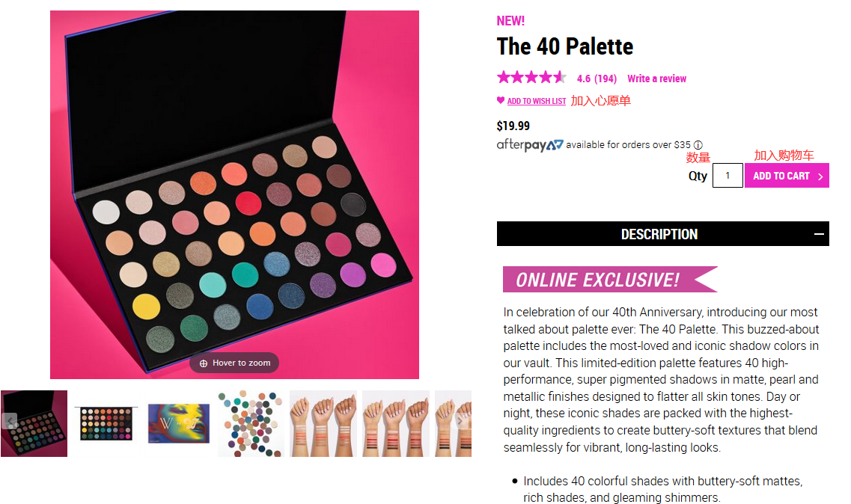
Task: Click the Qty quantity input field
Action: pos(728,176)
